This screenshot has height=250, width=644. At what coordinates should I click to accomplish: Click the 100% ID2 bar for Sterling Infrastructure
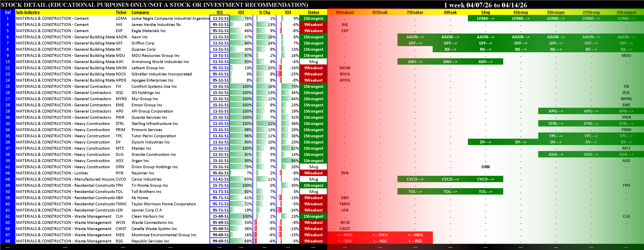241,124
